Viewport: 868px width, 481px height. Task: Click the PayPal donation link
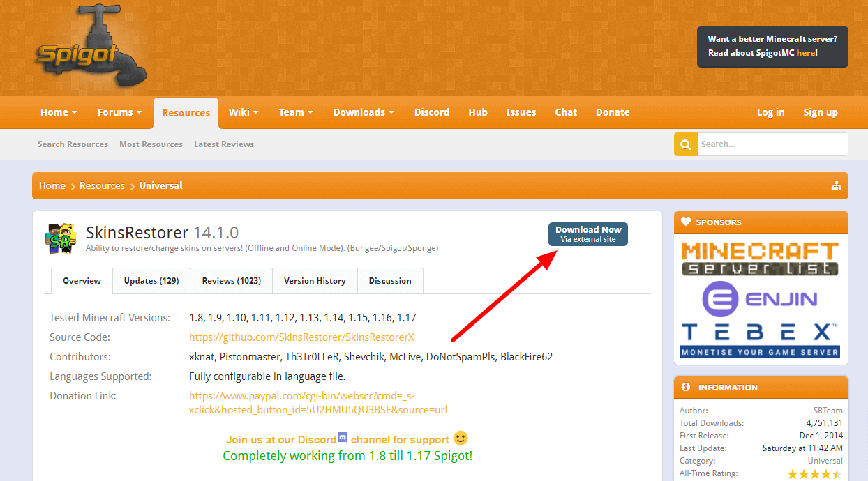pos(317,403)
